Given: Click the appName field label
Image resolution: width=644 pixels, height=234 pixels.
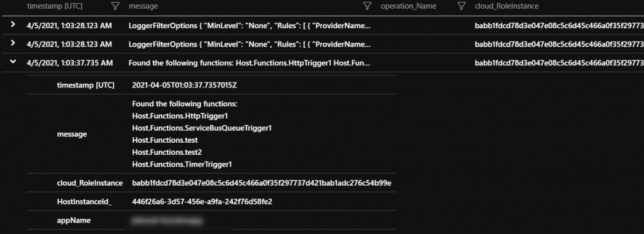Looking at the screenshot, I should pyautogui.click(x=74, y=220).
